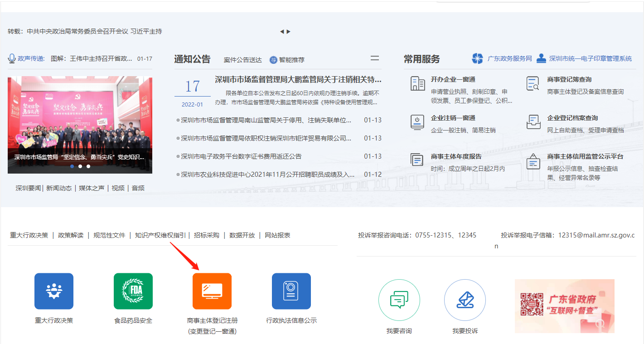Click the 企业登记档案查询 archive icon
Image resolution: width=644 pixels, height=344 pixels.
[533, 122]
